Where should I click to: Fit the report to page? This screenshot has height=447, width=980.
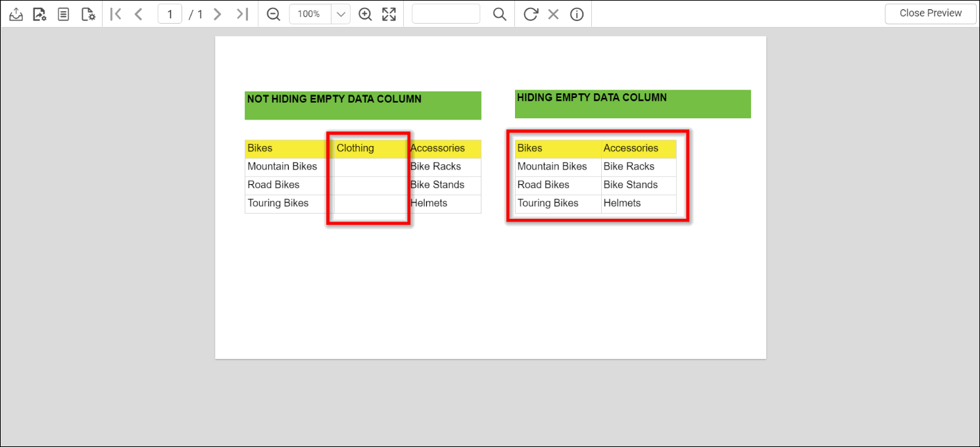coord(389,14)
